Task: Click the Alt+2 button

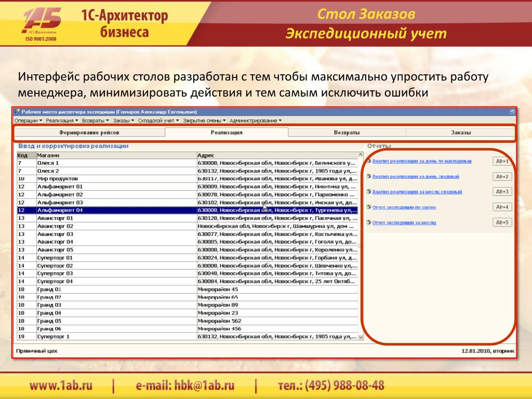Action: [502, 177]
